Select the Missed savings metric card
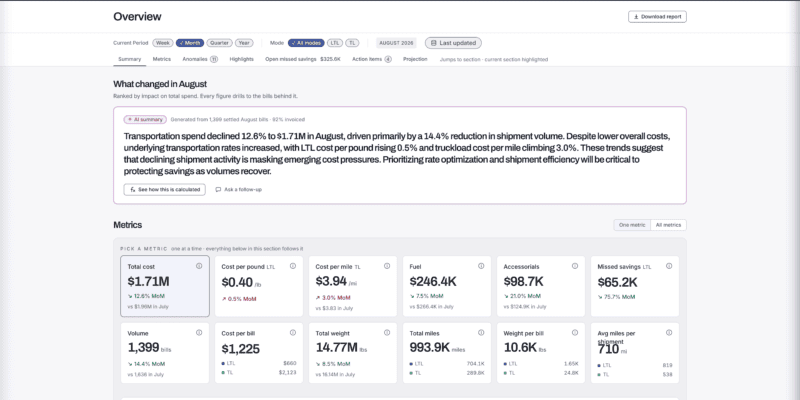Viewport: 800px width, 400px height. [635, 286]
